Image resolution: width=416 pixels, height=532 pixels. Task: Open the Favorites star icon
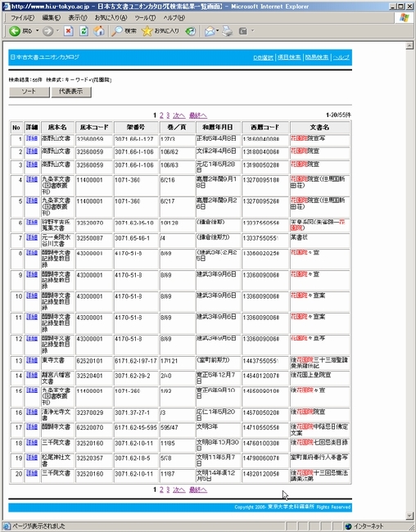147,31
